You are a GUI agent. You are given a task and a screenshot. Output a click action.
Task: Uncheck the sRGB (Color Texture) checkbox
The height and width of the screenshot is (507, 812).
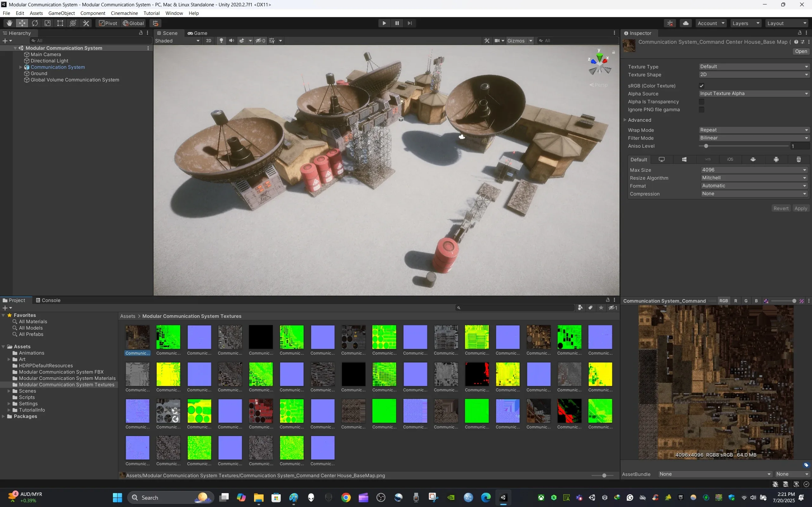click(x=701, y=86)
